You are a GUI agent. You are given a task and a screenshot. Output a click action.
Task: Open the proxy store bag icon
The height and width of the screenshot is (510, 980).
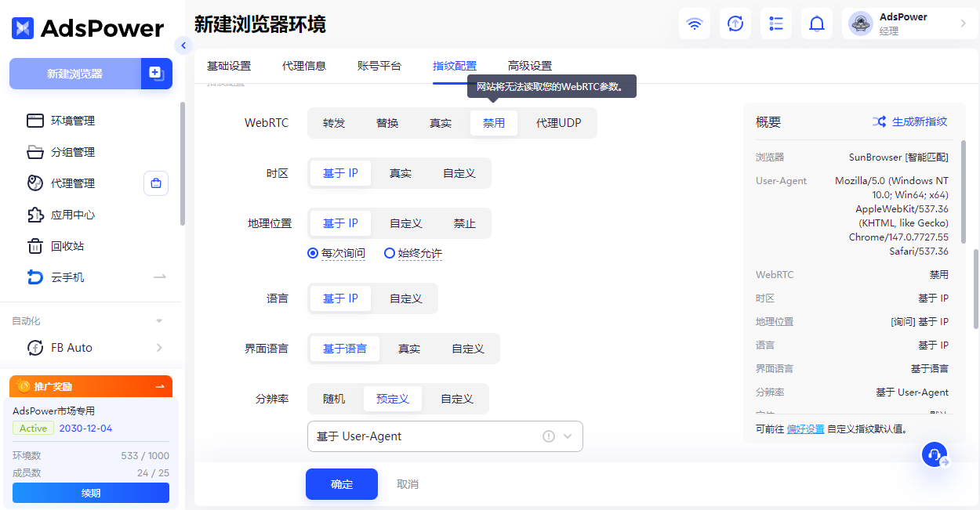pos(156,183)
